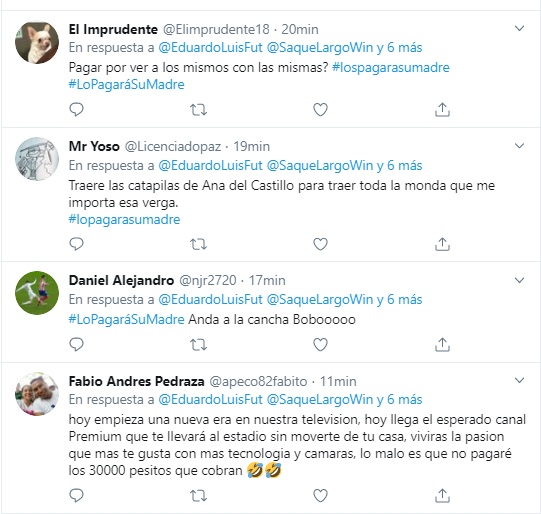Retweet El Imprudente's tweet
The height and width of the screenshot is (514, 541).
click(x=198, y=110)
